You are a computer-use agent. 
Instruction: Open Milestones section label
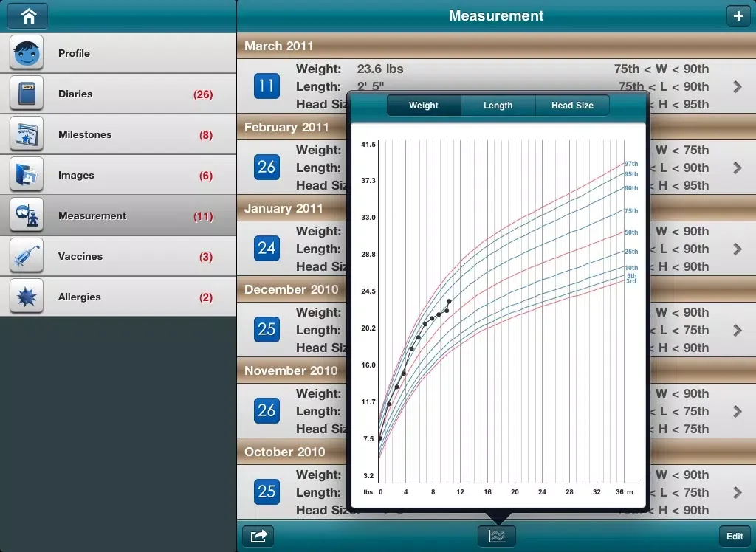[x=85, y=134]
